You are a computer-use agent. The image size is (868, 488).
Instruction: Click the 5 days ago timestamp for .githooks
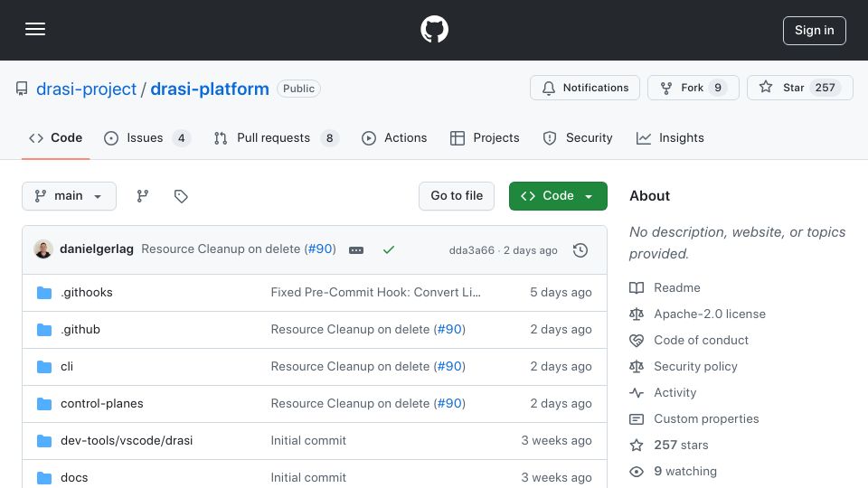pos(561,292)
